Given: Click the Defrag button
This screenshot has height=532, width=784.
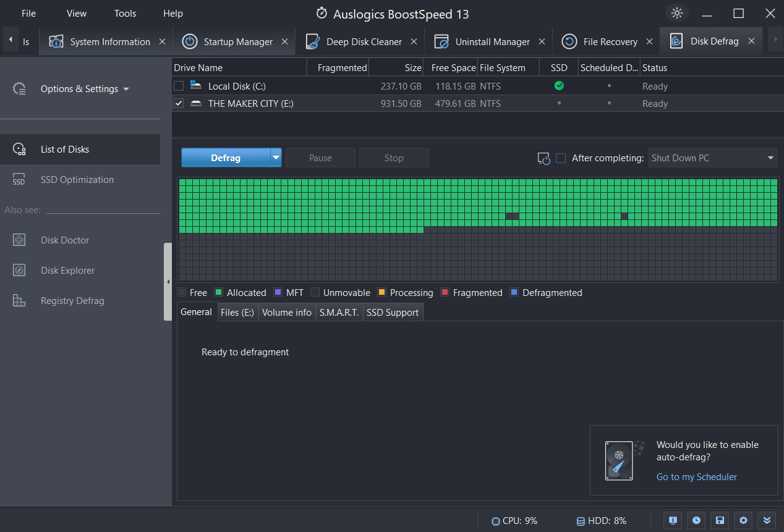Looking at the screenshot, I should 226,158.
